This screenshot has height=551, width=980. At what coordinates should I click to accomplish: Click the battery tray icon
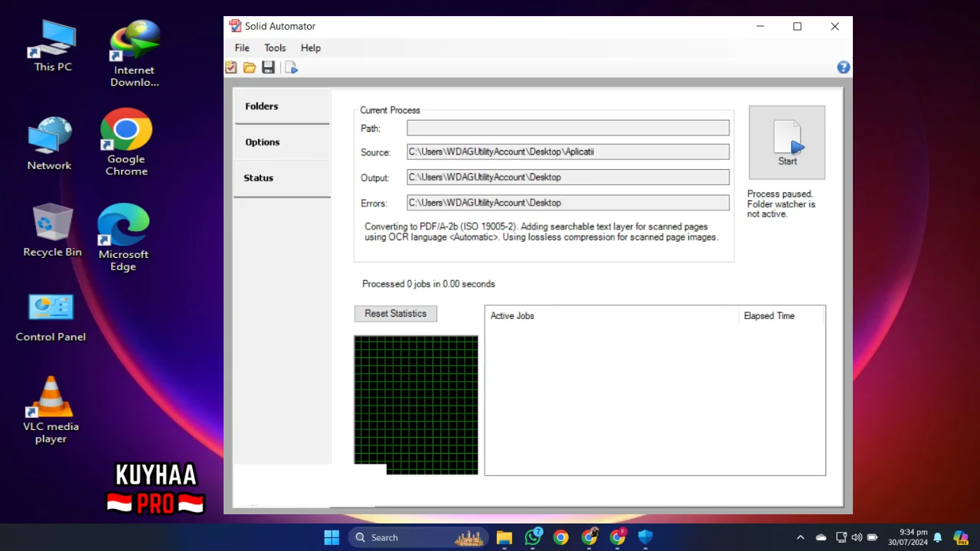pos(872,537)
